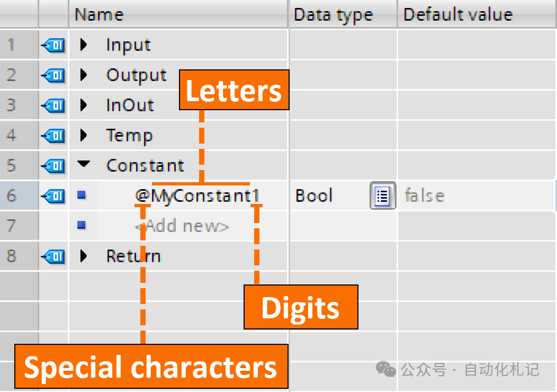Click the Bool data type cell

click(330, 195)
